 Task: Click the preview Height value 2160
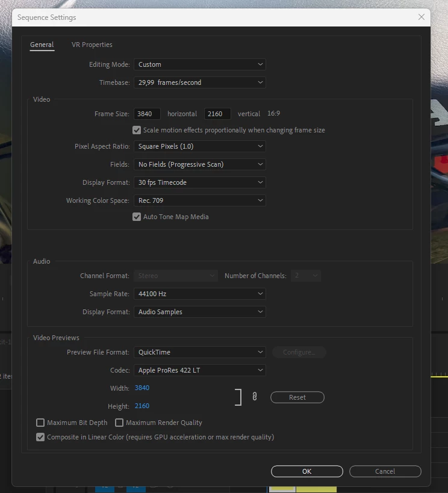(x=142, y=406)
